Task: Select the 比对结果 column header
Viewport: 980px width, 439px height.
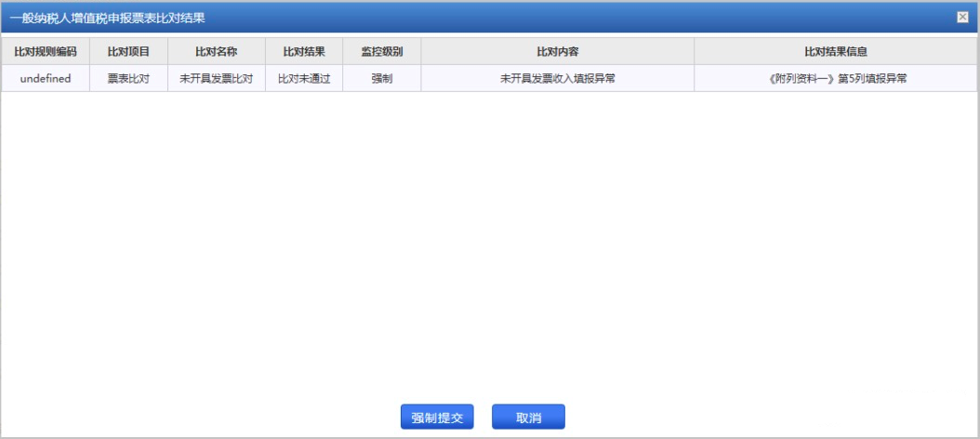Action: click(304, 51)
